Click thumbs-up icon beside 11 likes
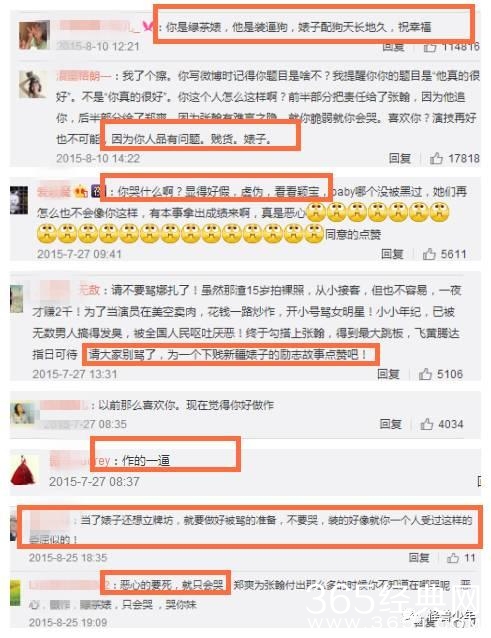The height and width of the screenshot is (638, 491). [453, 557]
